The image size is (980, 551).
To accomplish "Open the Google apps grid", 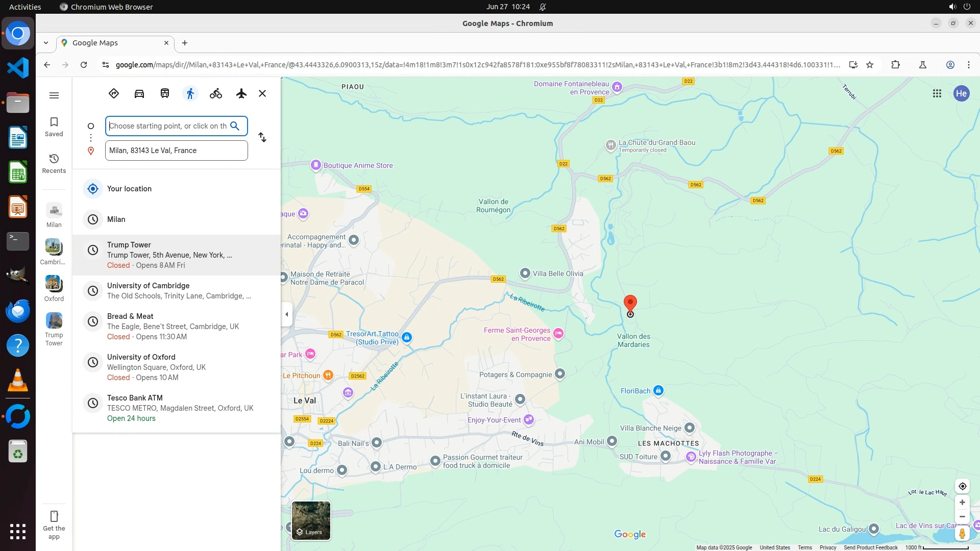I will [937, 93].
